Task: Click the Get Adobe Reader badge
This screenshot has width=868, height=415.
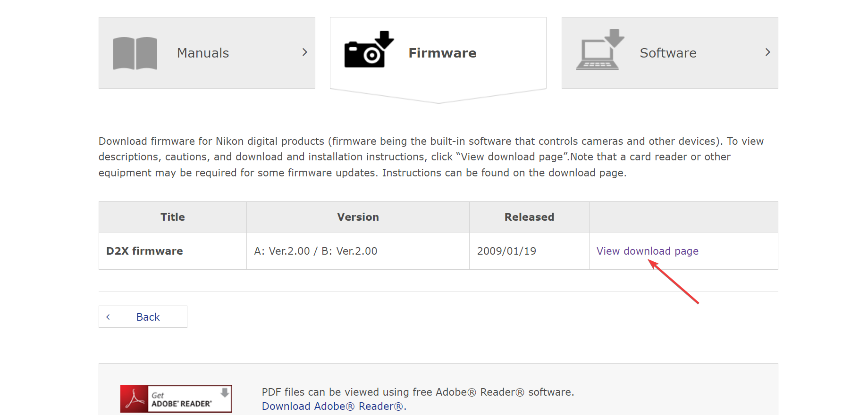Action: pos(176,399)
